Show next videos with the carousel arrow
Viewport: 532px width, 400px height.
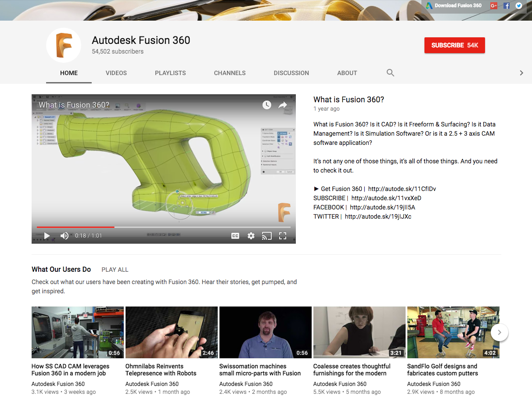pyautogui.click(x=500, y=332)
